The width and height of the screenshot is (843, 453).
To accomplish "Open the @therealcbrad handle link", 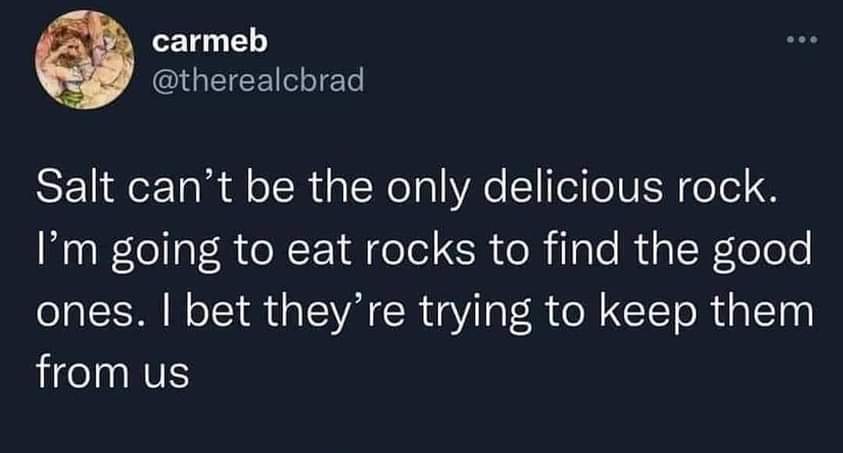I will (258, 80).
